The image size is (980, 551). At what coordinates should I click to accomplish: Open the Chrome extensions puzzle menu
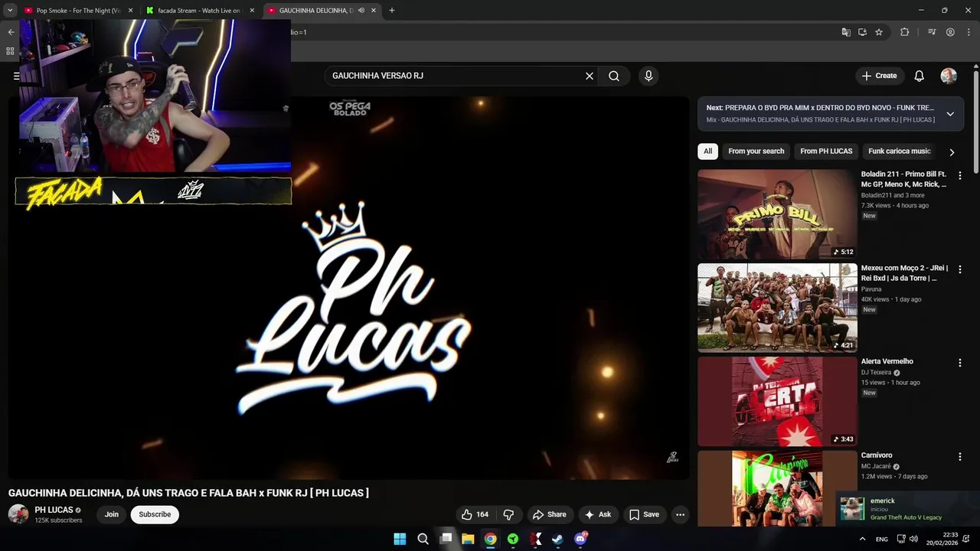click(x=904, y=32)
